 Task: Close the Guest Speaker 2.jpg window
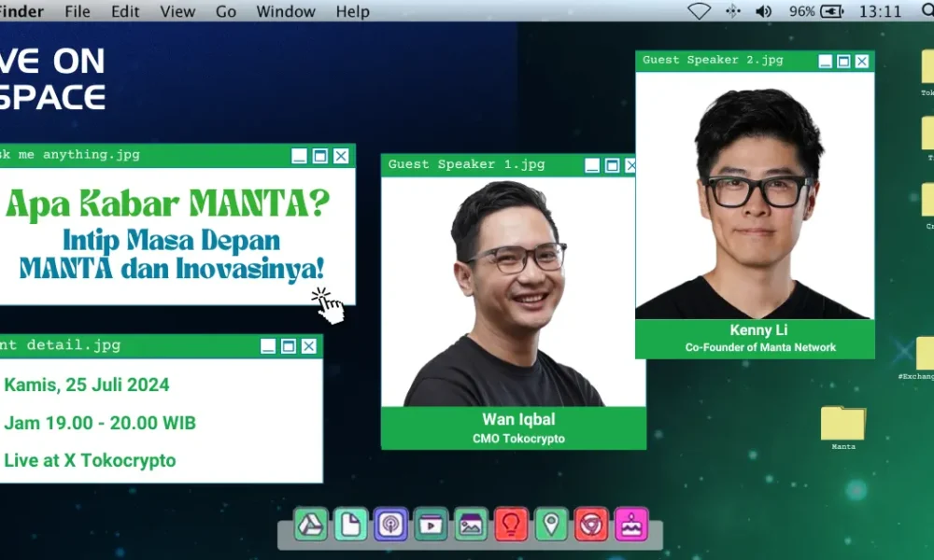862,62
